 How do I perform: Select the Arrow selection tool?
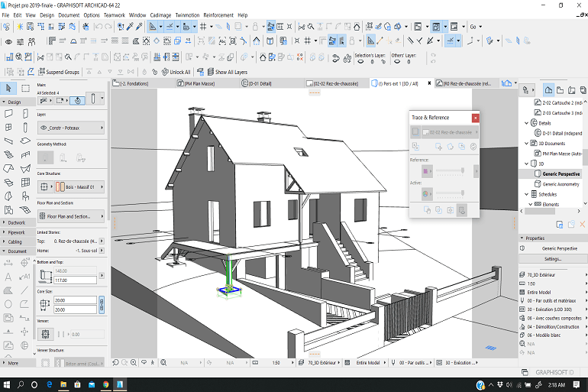pyautogui.click(x=8, y=89)
